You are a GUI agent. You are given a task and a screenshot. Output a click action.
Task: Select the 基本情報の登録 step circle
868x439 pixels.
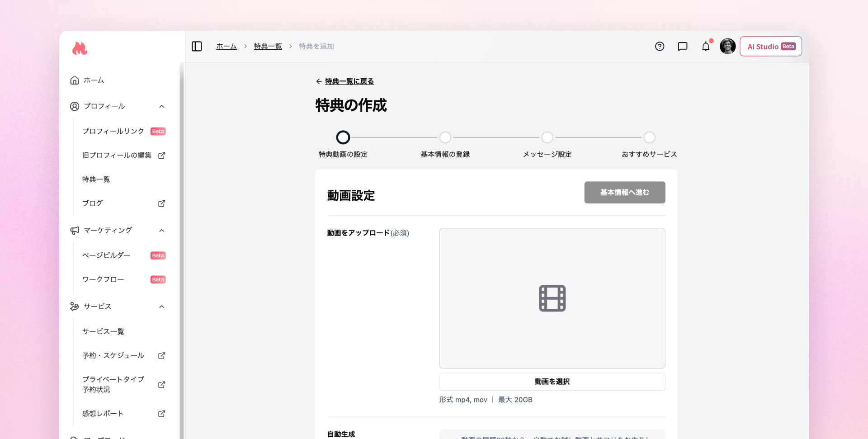[445, 137]
